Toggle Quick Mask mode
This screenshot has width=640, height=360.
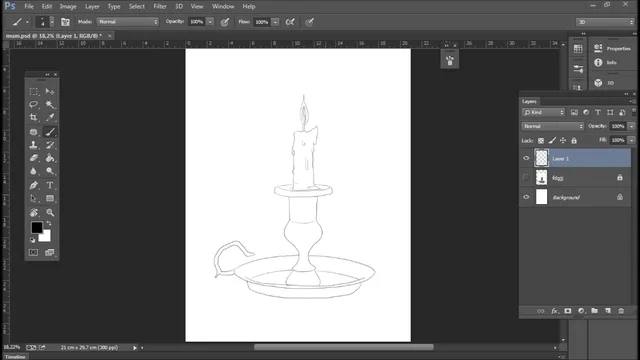(33, 253)
